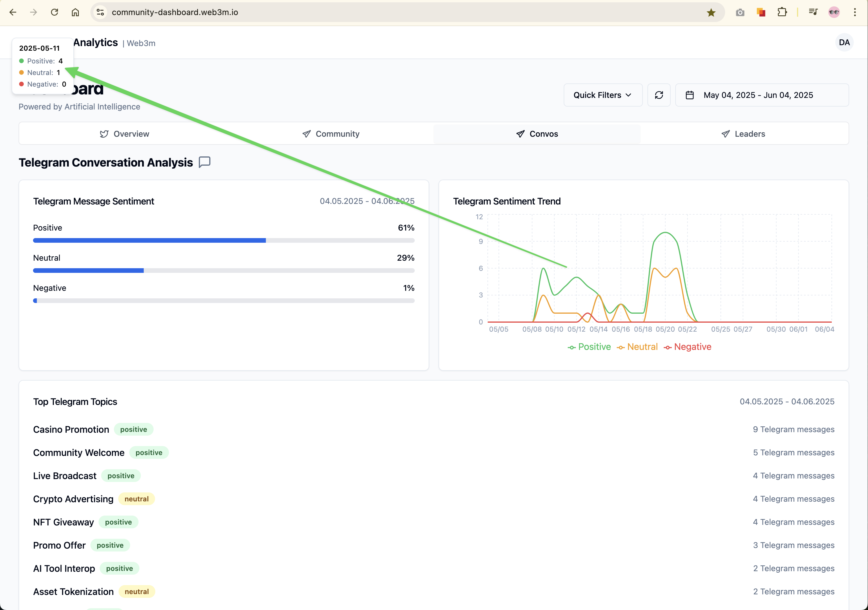The image size is (868, 610).
Task: Click the browser home icon
Action: [75, 12]
